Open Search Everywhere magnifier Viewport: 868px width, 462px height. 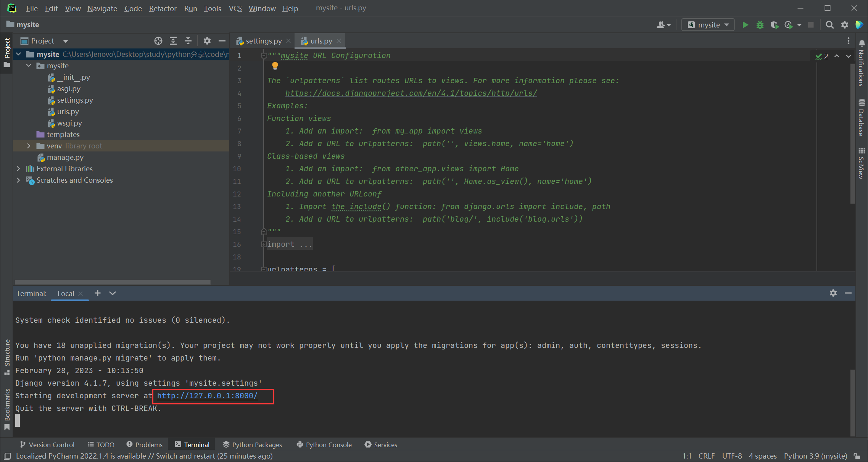(x=829, y=25)
